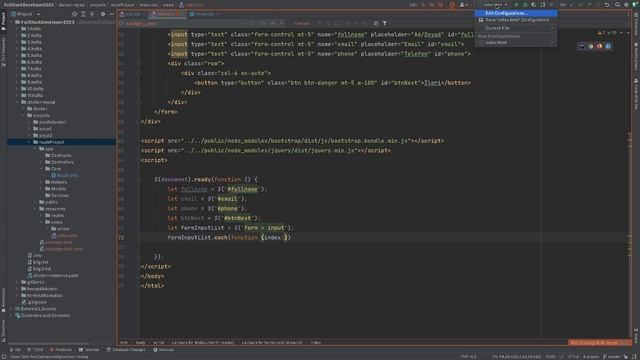Toggle Pull Requests tool window stripe

pos(3,52)
